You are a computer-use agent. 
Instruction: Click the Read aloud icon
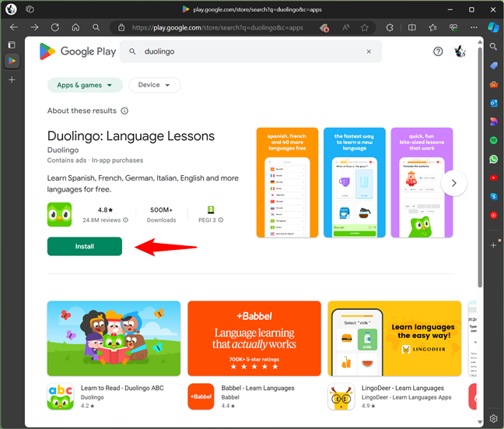(345, 28)
